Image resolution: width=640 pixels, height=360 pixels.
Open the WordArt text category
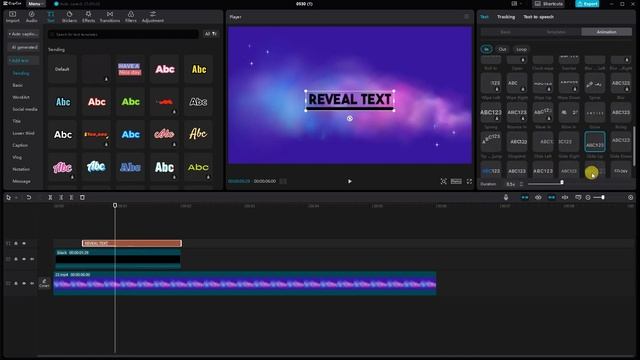click(x=21, y=97)
